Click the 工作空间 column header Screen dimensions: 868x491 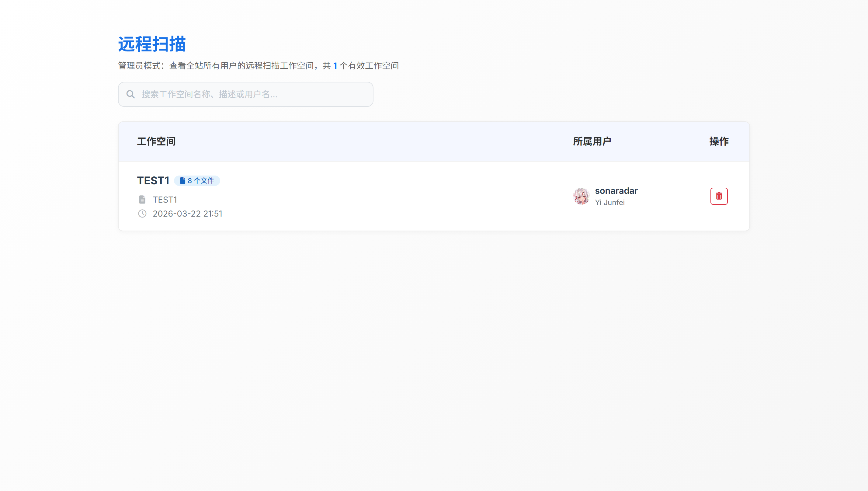tap(156, 141)
